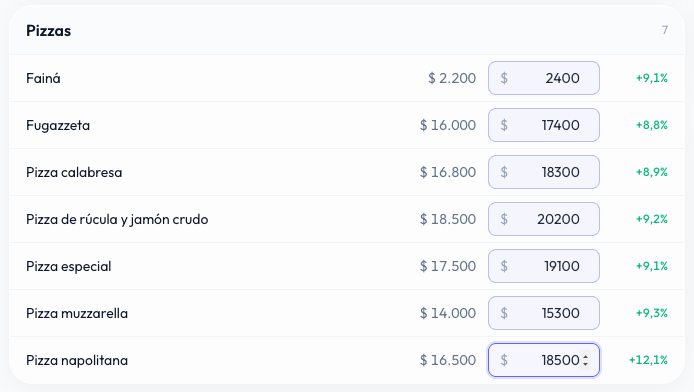The width and height of the screenshot is (694, 392).
Task: Click the +8,9% change on Pizza calabresa
Action: tap(652, 172)
